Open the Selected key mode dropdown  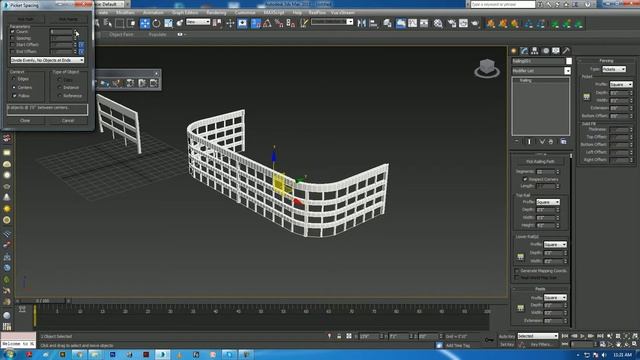pyautogui.click(x=538, y=336)
